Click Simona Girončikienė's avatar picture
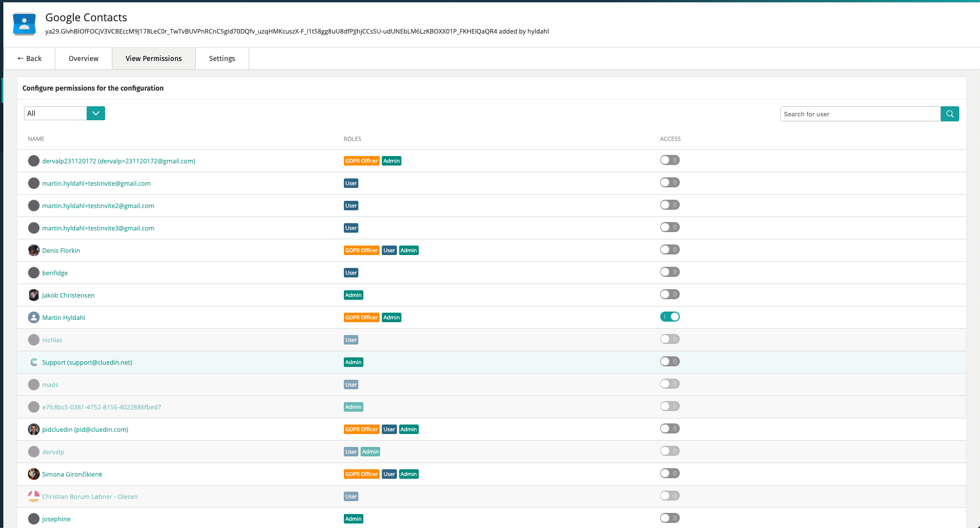This screenshot has width=980, height=528. [x=34, y=474]
